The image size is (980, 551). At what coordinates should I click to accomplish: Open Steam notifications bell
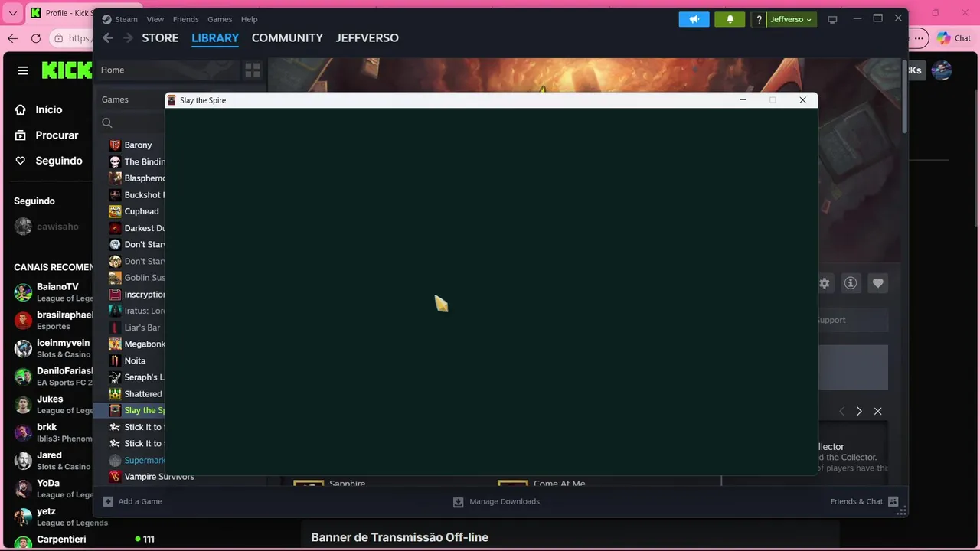(x=730, y=19)
